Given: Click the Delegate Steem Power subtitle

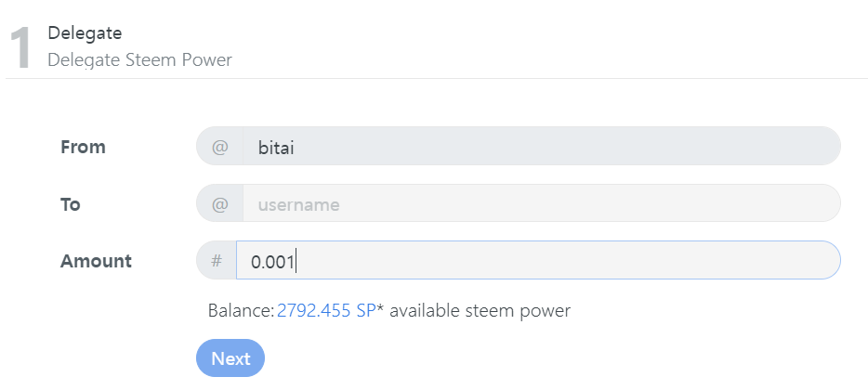Looking at the screenshot, I should click(x=139, y=60).
